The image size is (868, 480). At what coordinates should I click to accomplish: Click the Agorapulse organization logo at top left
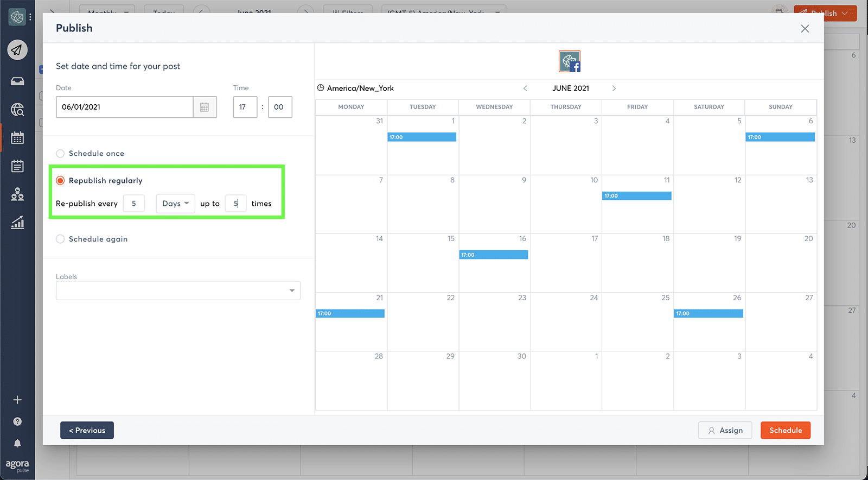17,17
